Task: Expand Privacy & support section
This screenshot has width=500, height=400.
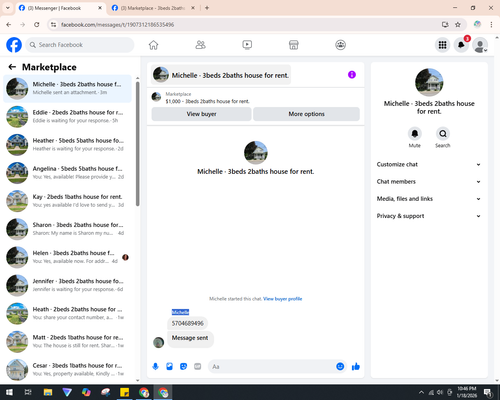Action: pos(429,216)
